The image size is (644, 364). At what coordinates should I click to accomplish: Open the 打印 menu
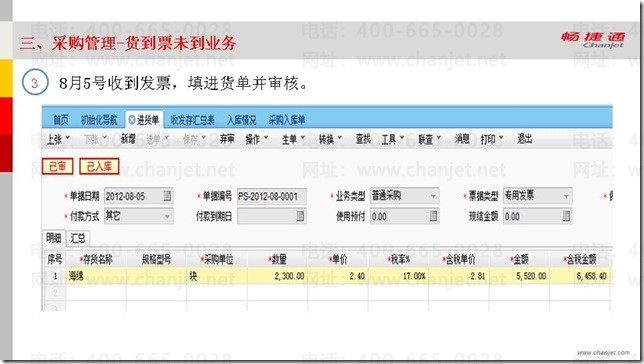[x=492, y=140]
